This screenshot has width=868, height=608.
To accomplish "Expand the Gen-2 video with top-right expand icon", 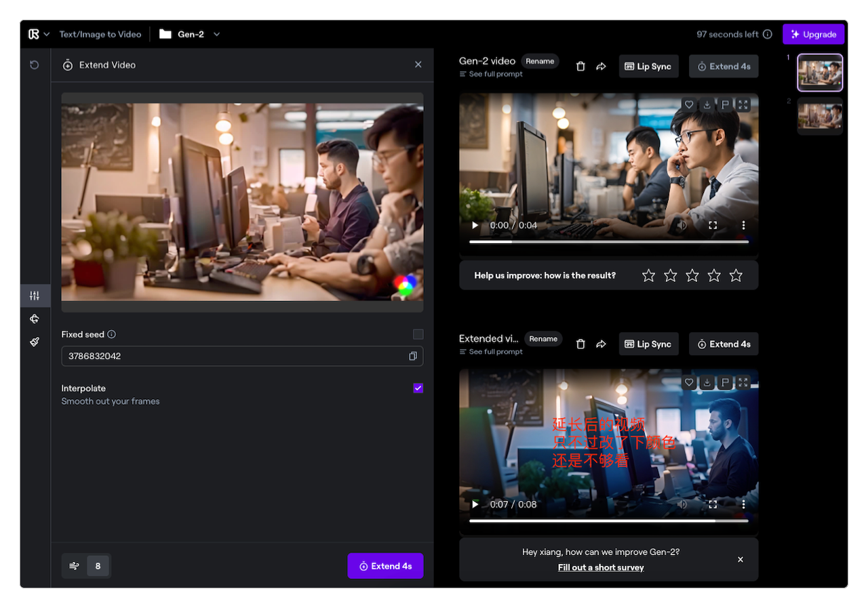I will point(743,104).
